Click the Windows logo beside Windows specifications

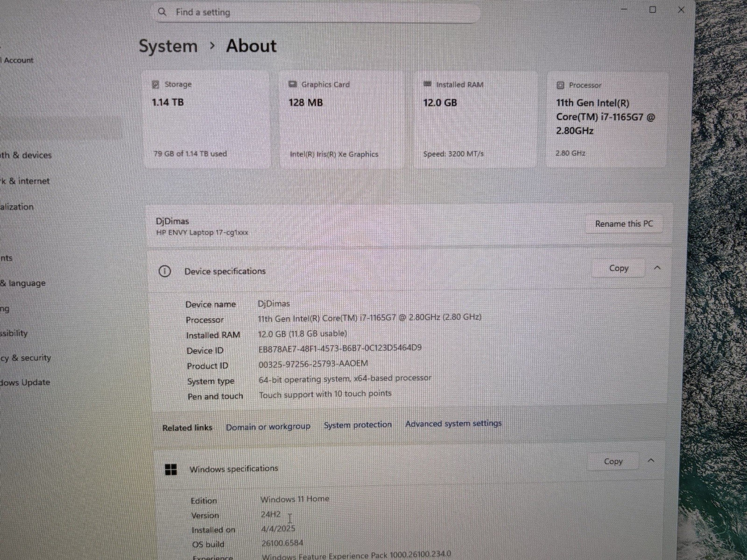pyautogui.click(x=171, y=469)
